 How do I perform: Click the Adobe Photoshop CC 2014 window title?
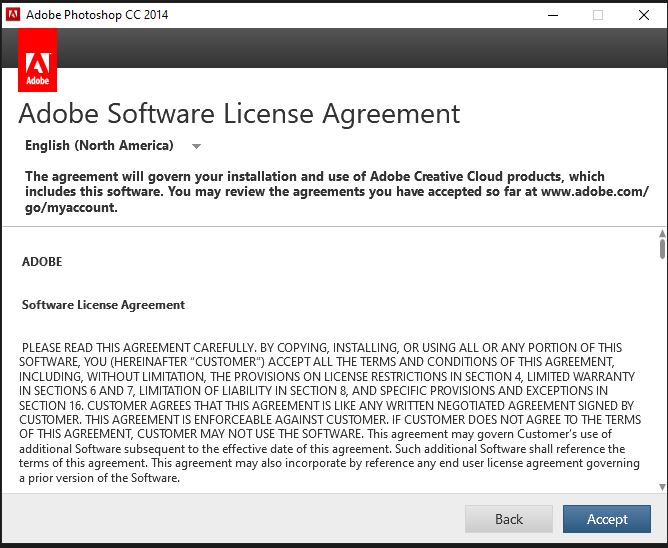coord(97,15)
